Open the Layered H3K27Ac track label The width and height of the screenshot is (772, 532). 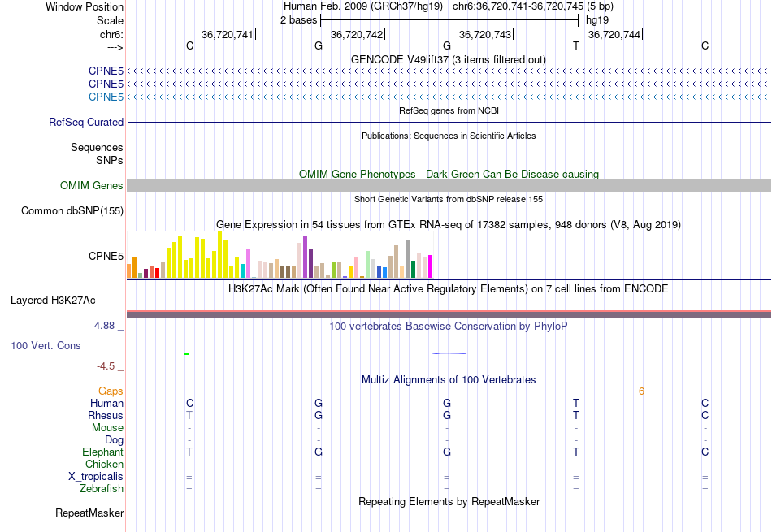click(53, 301)
